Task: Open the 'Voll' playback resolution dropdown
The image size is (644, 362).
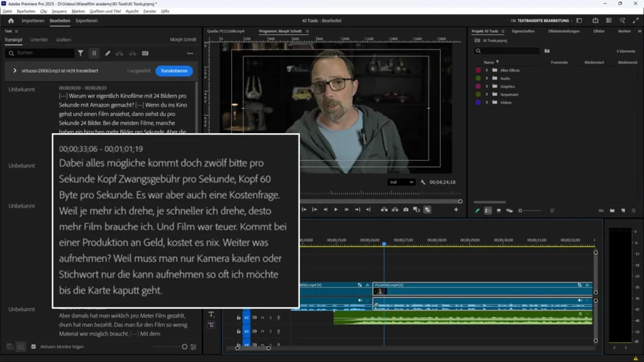Action: click(x=402, y=182)
